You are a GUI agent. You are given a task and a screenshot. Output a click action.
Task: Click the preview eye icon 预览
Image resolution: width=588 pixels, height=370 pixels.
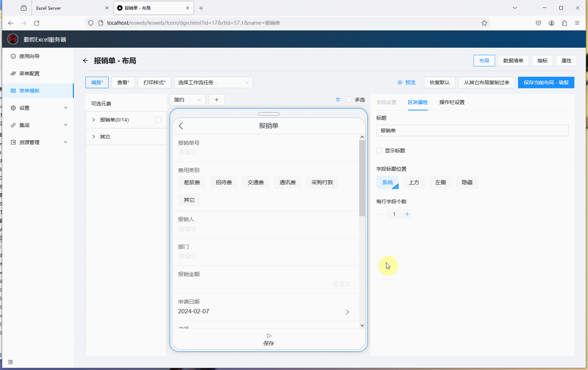click(x=400, y=82)
